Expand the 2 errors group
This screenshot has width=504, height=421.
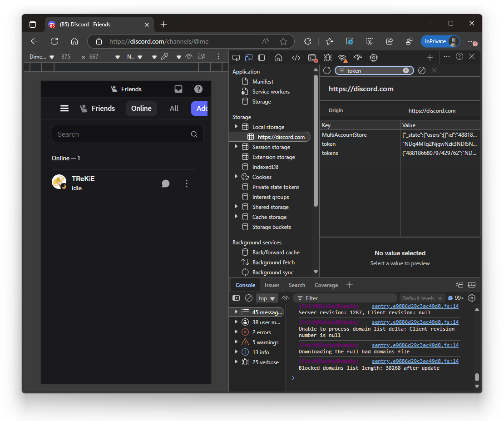point(236,332)
